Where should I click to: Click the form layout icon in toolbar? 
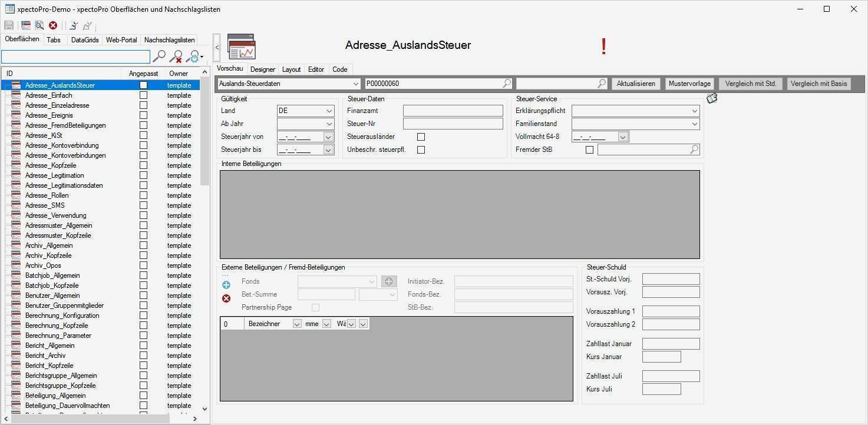pos(26,25)
